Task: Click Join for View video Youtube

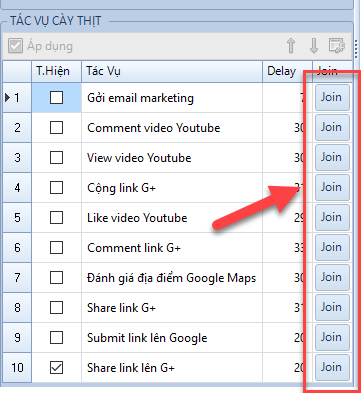Action: click(x=332, y=157)
